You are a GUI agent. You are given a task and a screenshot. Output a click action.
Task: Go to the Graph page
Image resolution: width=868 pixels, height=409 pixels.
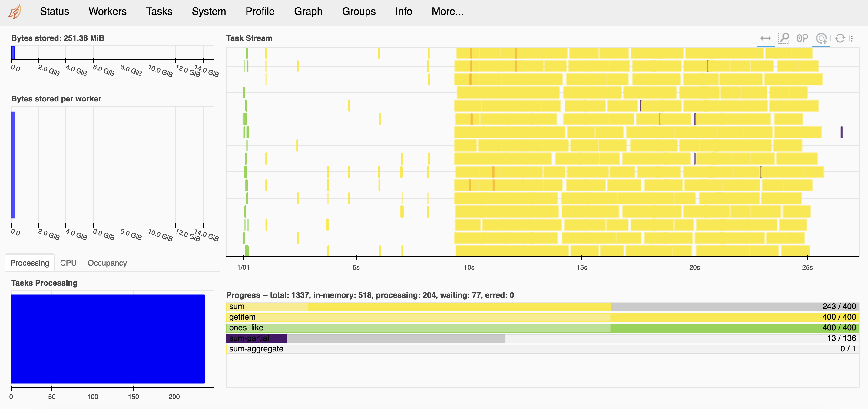point(308,12)
